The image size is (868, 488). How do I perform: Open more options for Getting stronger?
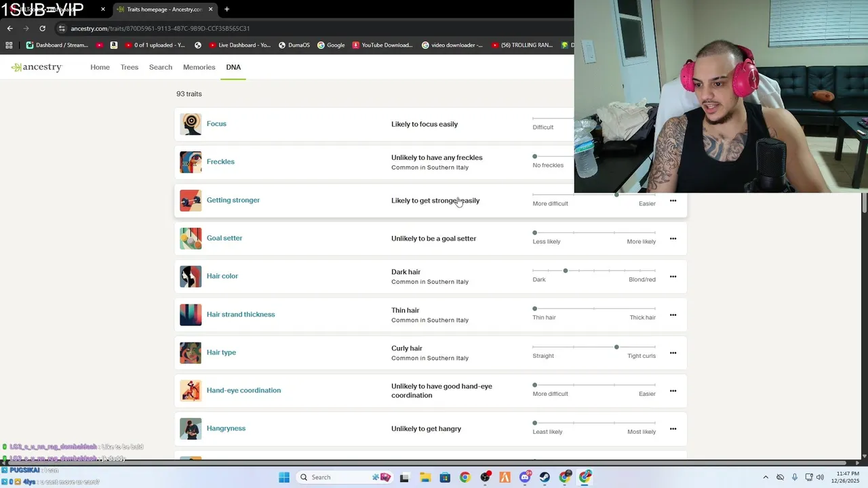(673, 201)
